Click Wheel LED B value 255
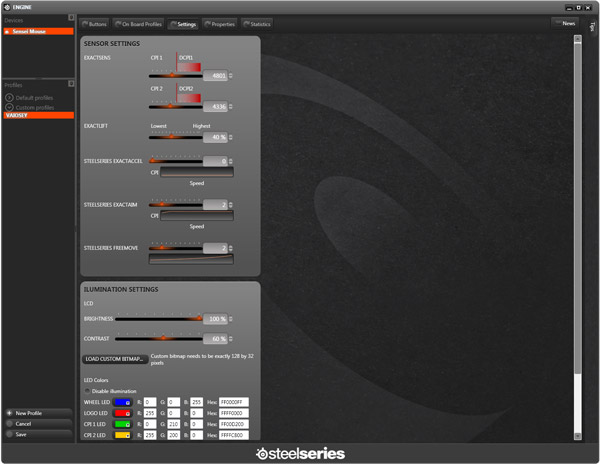The image size is (600, 464). click(197, 402)
